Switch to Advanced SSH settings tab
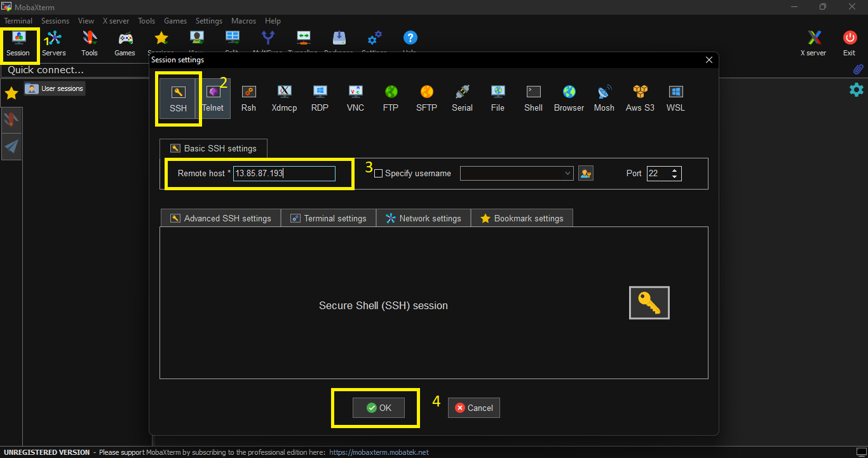Viewport: 868px width, 458px height. click(220, 218)
